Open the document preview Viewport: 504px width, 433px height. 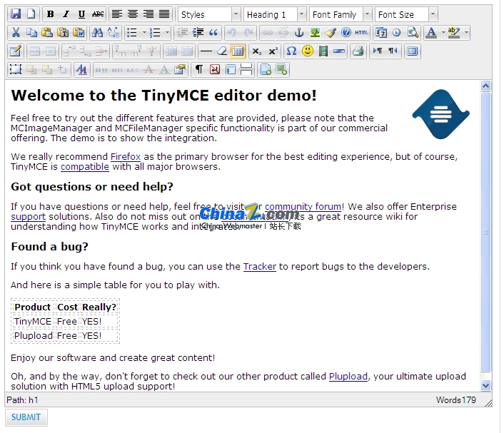tap(413, 32)
